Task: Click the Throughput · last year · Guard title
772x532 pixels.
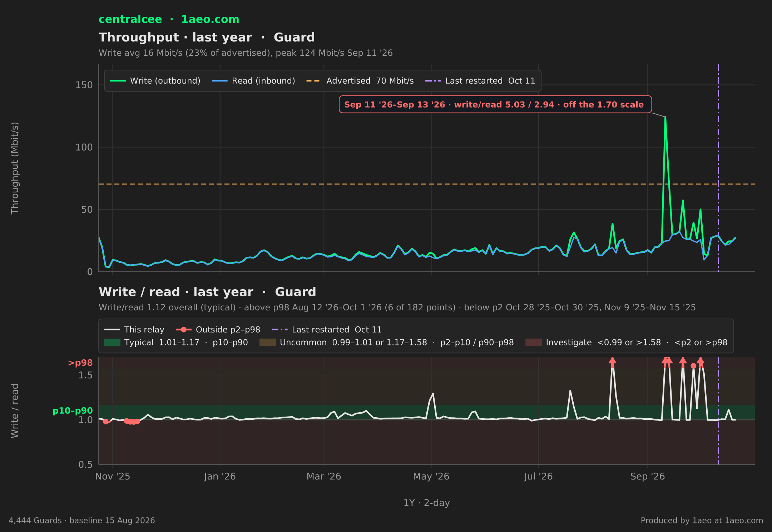Action: coord(207,37)
